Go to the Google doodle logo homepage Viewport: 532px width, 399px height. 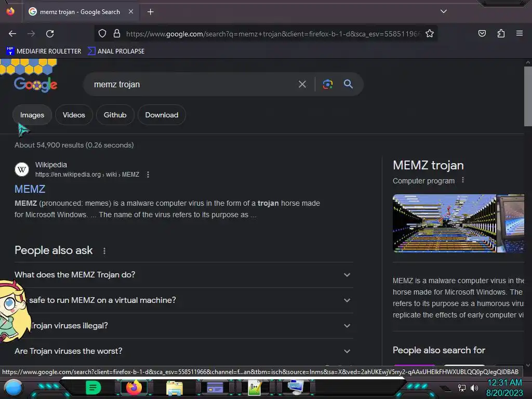36,84
